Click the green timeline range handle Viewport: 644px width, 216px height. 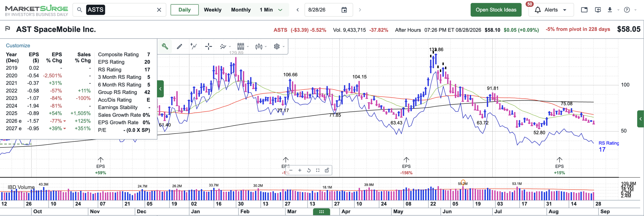(x=321, y=212)
